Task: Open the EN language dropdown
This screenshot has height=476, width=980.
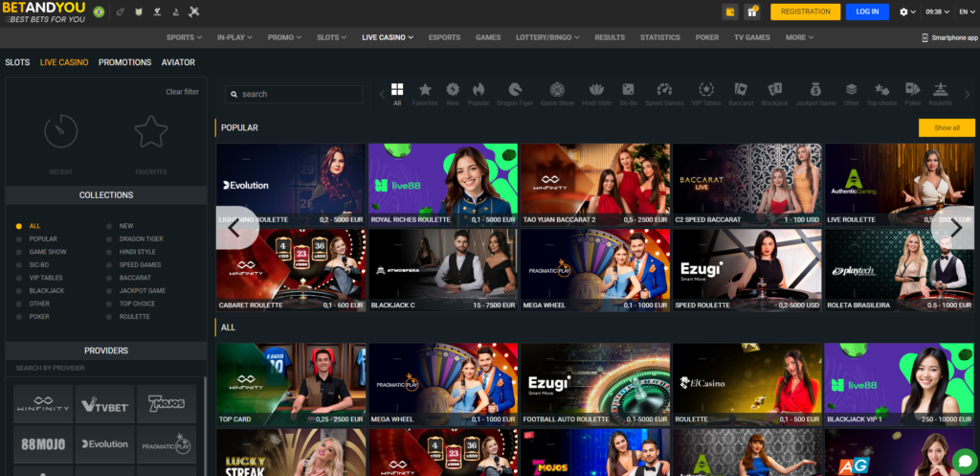Action: (x=967, y=11)
